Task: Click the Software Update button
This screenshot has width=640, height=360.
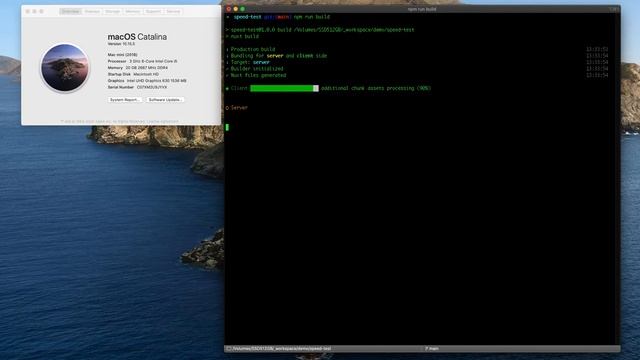Action: pos(165,100)
